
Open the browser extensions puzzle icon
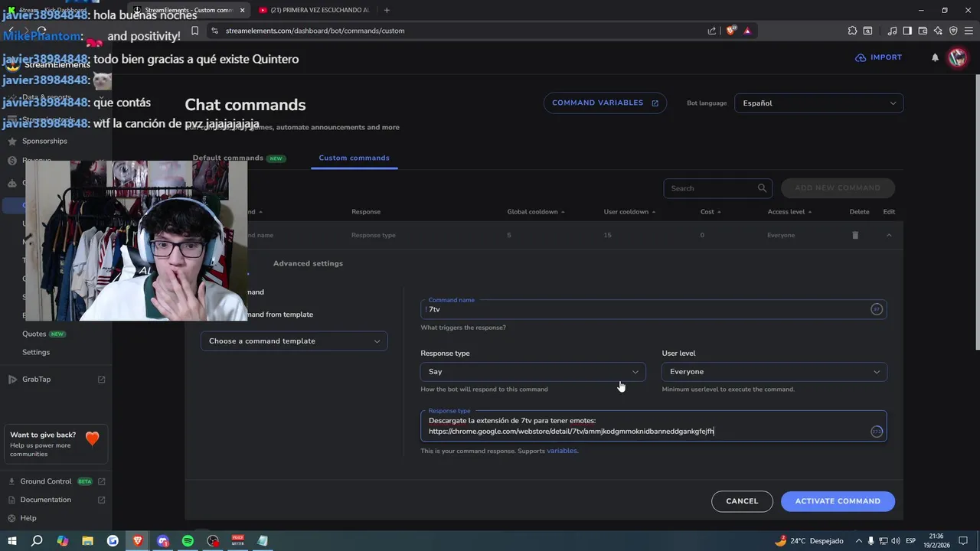[x=852, y=31]
